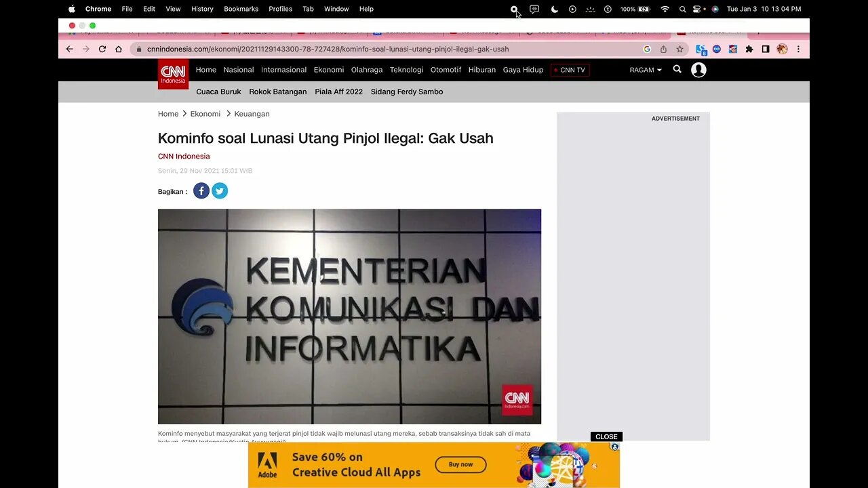Open the Rokok Batangan topic
Viewport: 868px width, 488px height.
point(278,91)
